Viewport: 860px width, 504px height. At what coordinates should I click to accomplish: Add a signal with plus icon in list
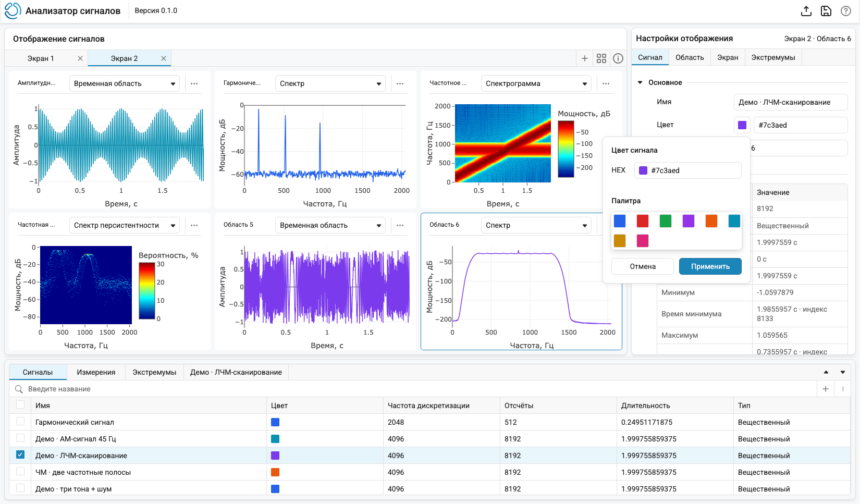pyautogui.click(x=826, y=389)
